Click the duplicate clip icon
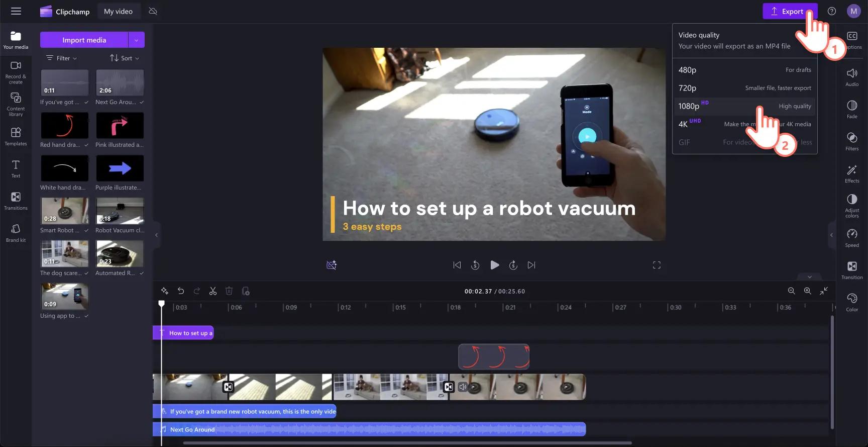 pos(246,291)
